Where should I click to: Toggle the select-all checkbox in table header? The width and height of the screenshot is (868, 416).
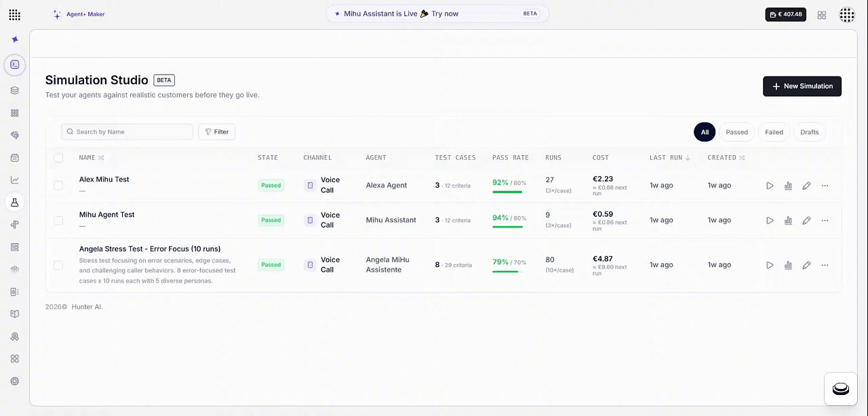[x=58, y=157]
